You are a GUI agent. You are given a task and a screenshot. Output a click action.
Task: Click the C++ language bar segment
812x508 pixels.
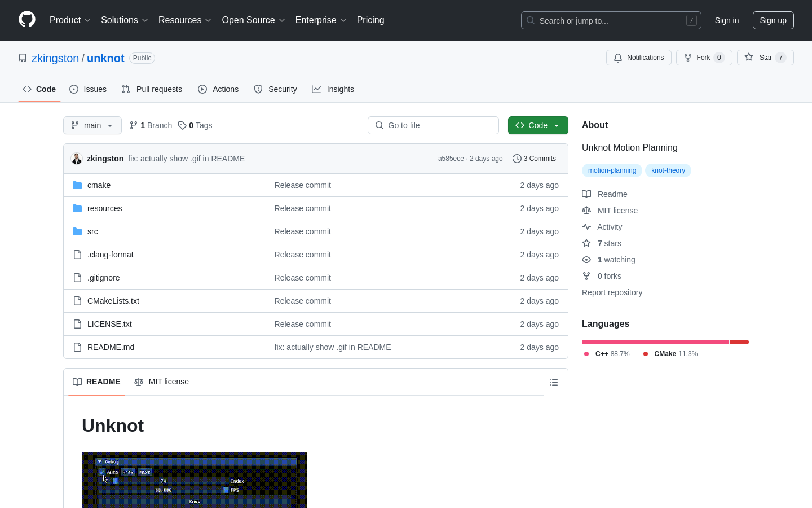point(655,342)
